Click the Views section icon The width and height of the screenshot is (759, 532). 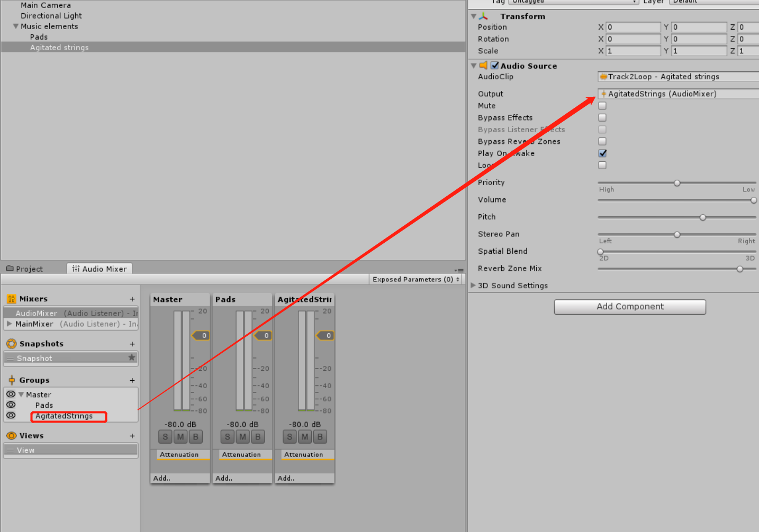click(11, 436)
